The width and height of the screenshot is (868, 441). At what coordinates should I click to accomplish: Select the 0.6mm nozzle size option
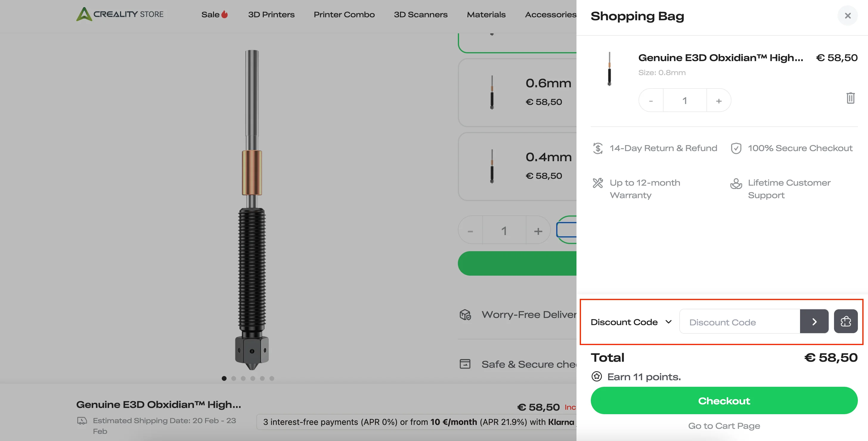[x=517, y=92]
